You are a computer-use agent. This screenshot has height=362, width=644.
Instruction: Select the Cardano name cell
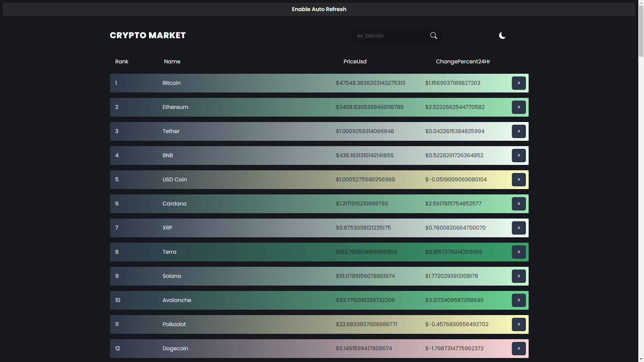[174, 204]
